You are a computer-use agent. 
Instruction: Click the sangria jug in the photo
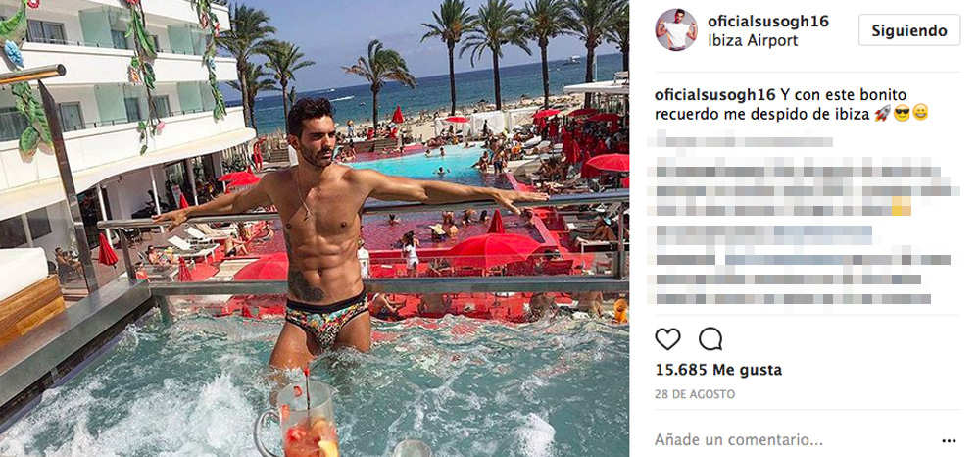point(299,418)
